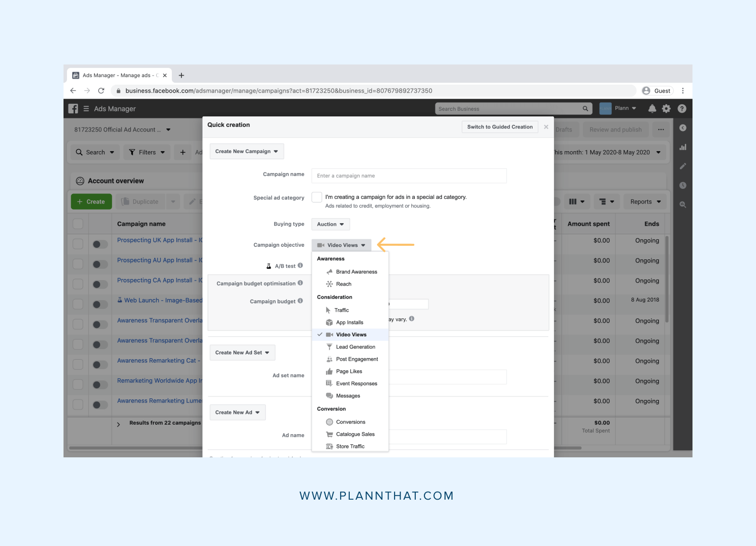Open the Official Ad Account selector dropdown
Screen dimensions: 756x546
pos(122,129)
